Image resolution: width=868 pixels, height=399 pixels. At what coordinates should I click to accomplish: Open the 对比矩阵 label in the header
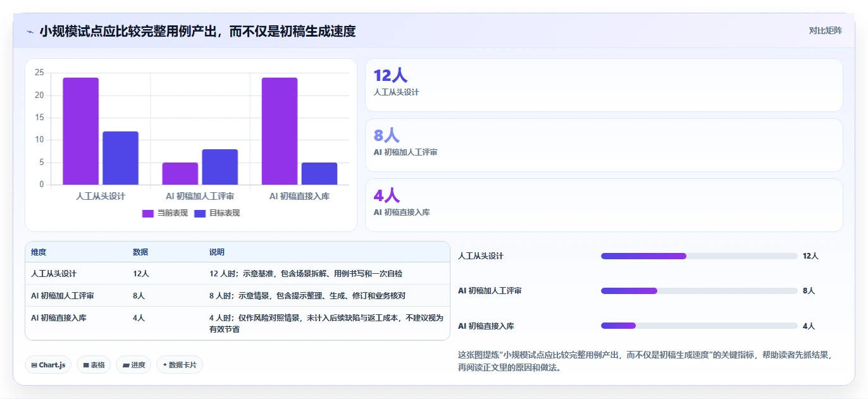click(826, 30)
